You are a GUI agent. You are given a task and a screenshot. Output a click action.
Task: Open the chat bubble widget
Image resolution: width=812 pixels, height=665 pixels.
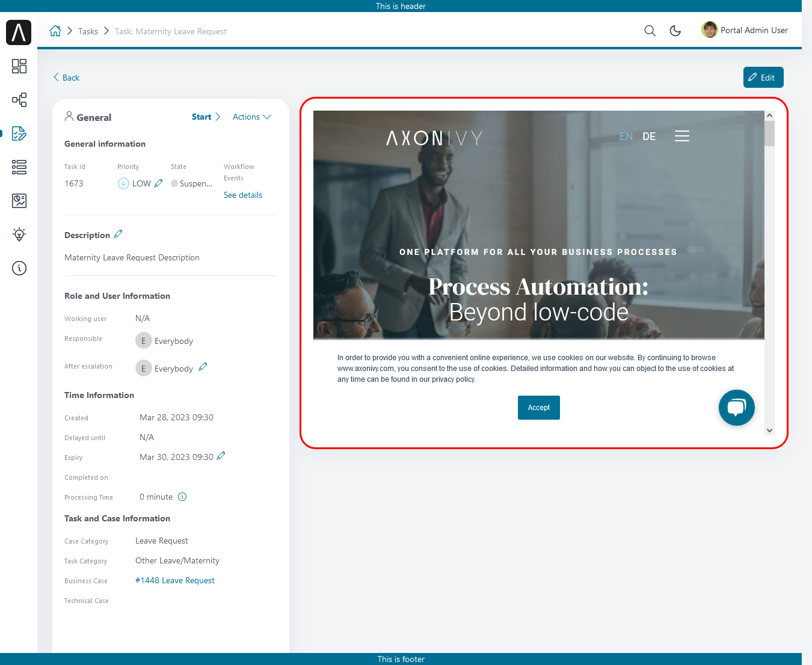(x=737, y=408)
